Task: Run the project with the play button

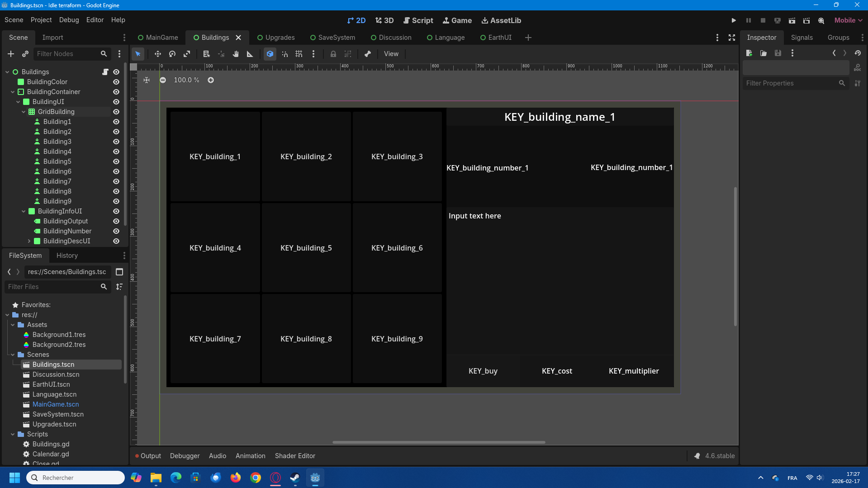Action: point(734,20)
